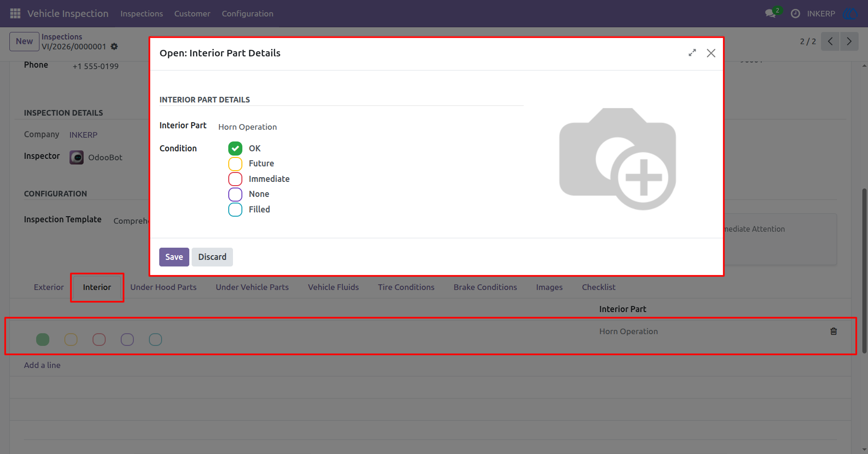Open the apps grid menu icon
This screenshot has width=868, height=454.
[x=15, y=14]
